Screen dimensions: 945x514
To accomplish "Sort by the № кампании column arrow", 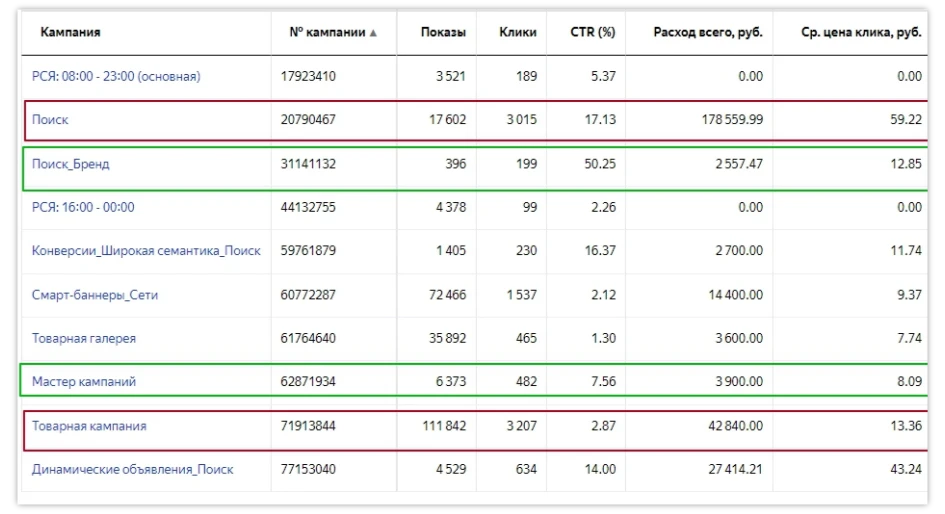I will [x=374, y=33].
